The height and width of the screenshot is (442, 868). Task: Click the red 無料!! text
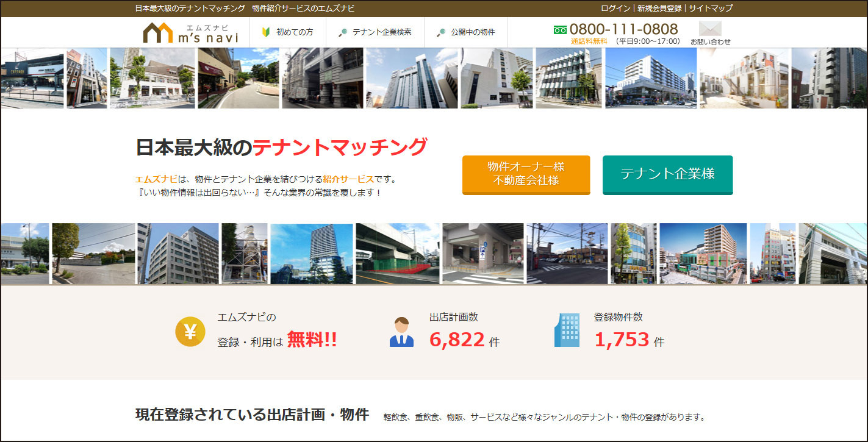[312, 340]
